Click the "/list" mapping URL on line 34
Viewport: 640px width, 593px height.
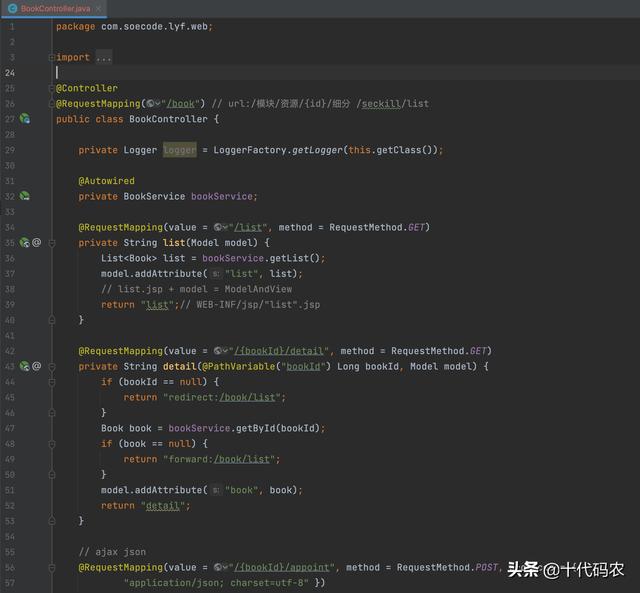pos(248,227)
